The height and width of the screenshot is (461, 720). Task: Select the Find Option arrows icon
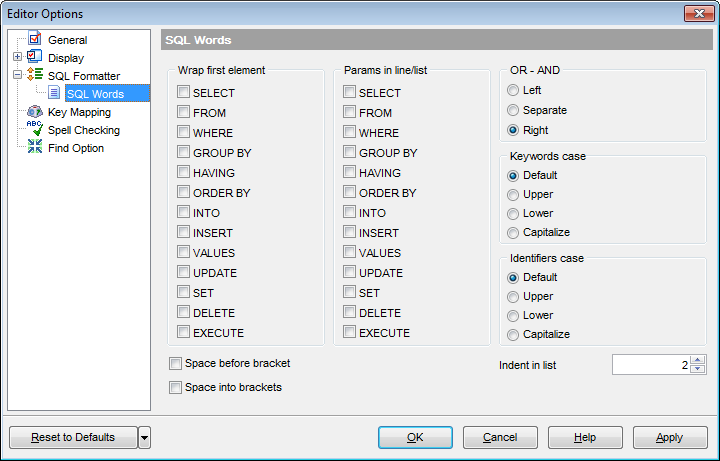tap(35, 147)
